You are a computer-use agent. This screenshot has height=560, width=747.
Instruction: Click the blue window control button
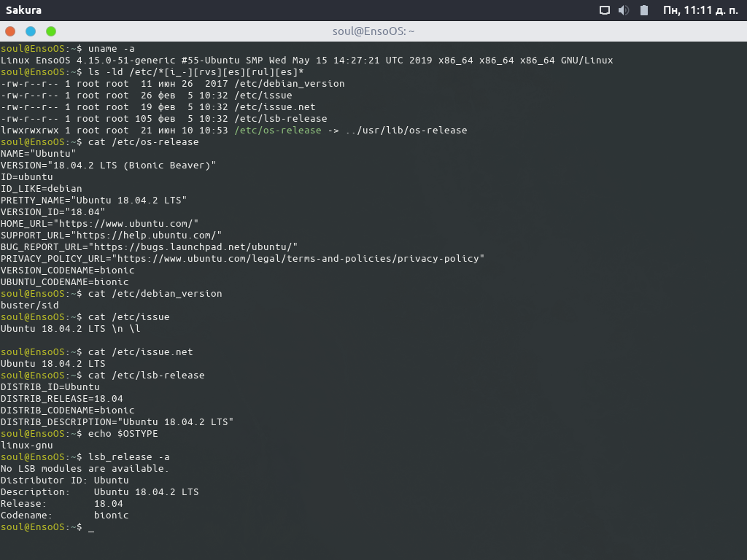(31, 31)
